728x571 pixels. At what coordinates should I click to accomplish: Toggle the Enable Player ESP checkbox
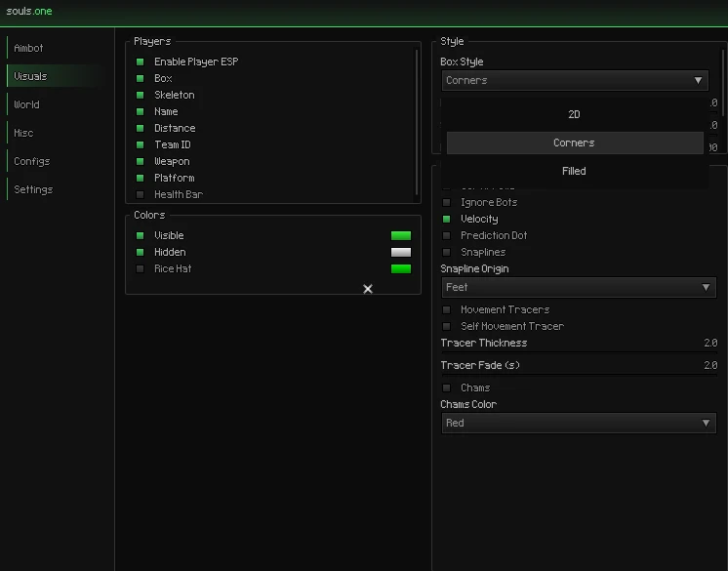(140, 61)
